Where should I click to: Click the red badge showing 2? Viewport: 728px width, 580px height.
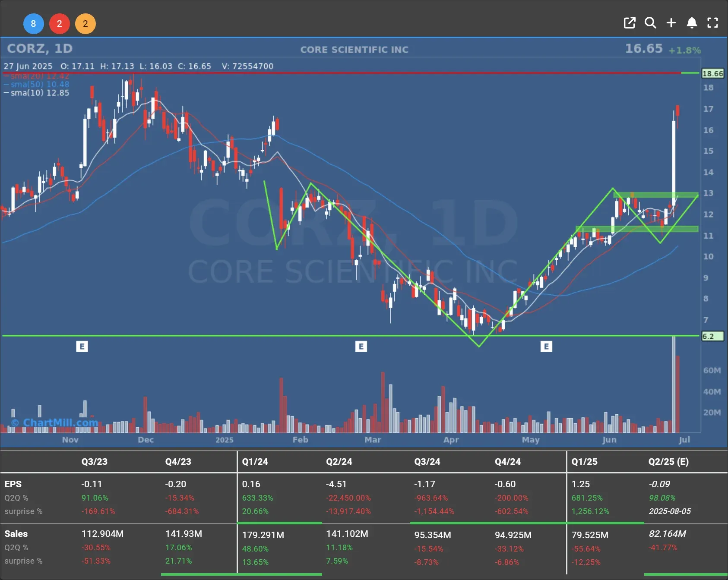point(59,23)
